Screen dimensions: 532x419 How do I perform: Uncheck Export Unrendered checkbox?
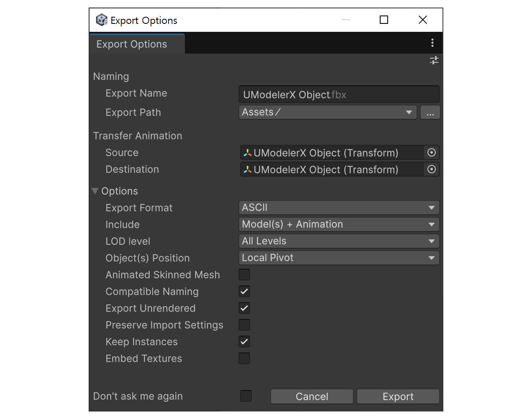click(244, 308)
